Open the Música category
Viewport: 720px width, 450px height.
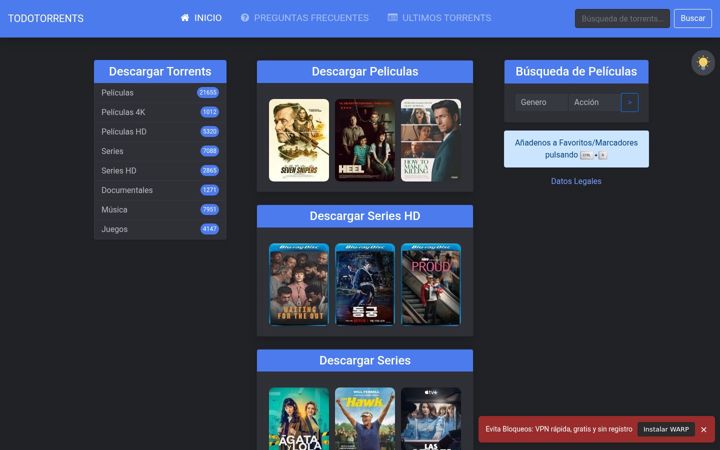160,210
